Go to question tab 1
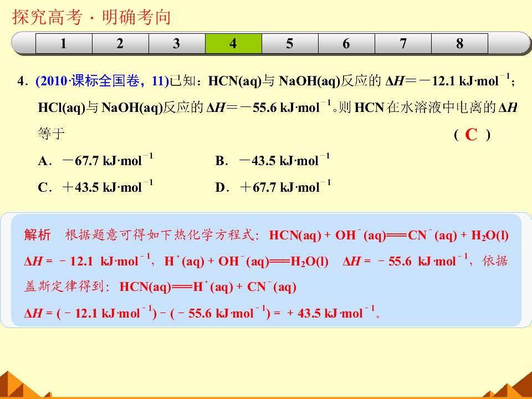Screen dimensions: 532x399 [x=64, y=43]
